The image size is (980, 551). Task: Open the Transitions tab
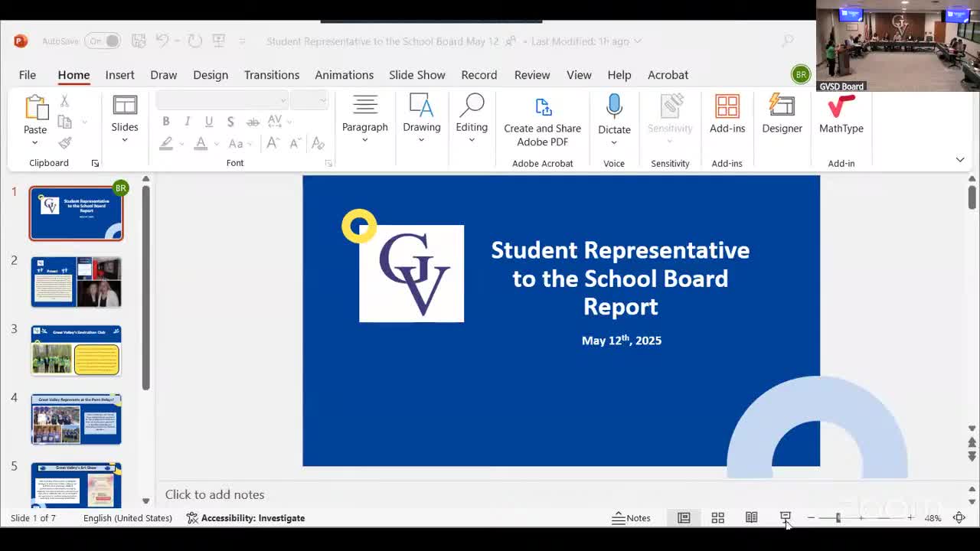[271, 75]
